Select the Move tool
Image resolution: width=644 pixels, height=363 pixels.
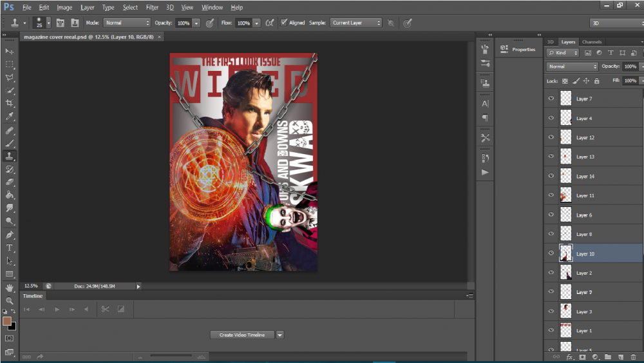click(x=10, y=52)
